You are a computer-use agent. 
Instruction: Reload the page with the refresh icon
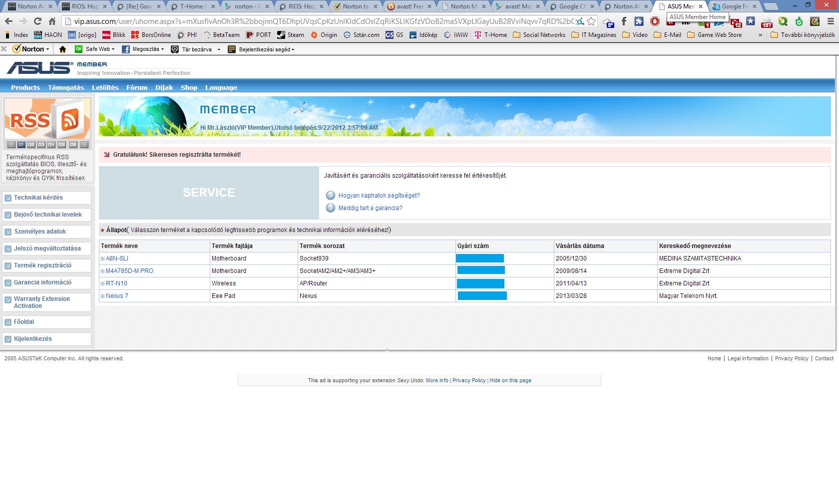37,21
